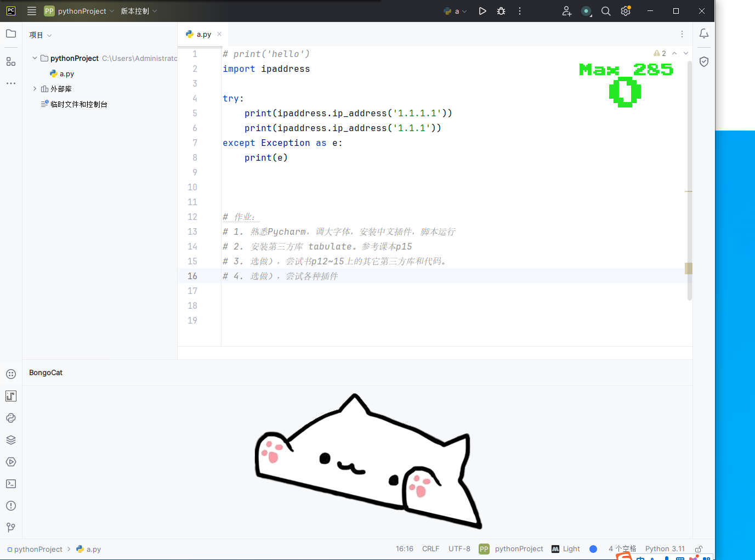Open the Python Console tool window icon
755x560 pixels.
tap(11, 417)
